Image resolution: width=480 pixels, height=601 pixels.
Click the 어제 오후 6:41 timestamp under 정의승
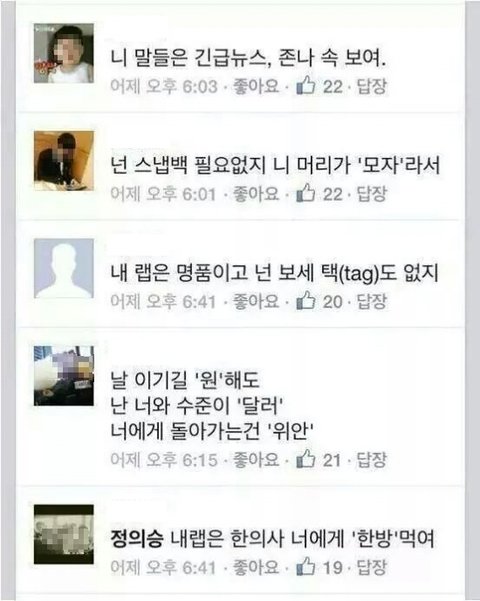[x=164, y=567]
